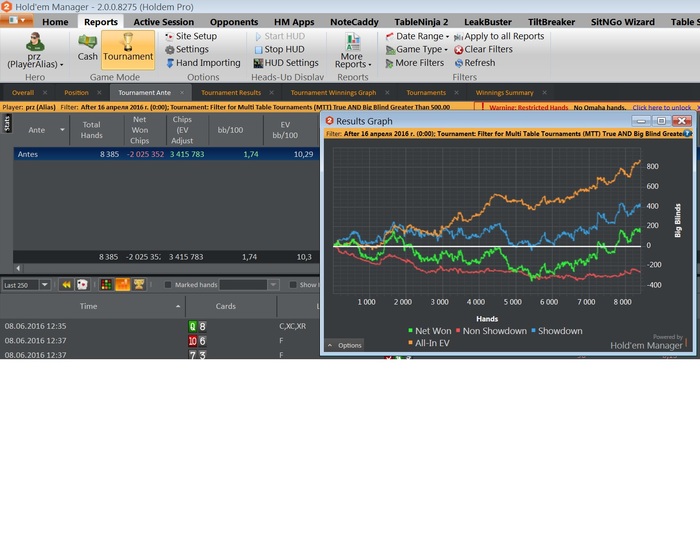This screenshot has width=700, height=549.
Task: Expand the Last 250 hands dropdown
Action: point(44,285)
